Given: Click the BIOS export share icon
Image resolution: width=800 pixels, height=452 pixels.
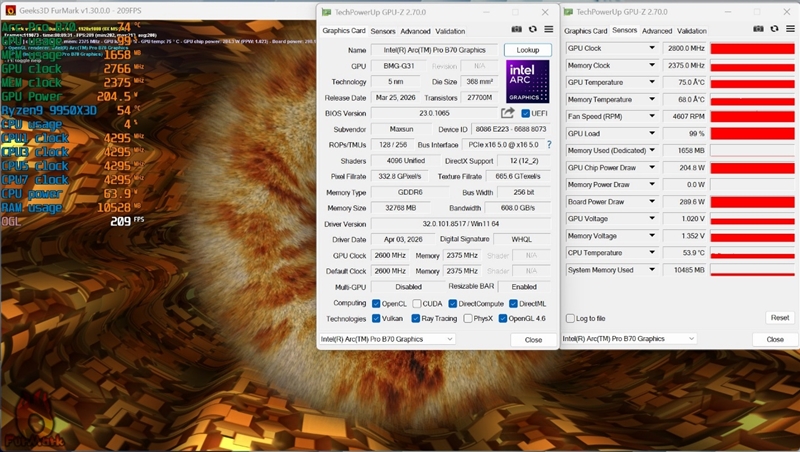Looking at the screenshot, I should [x=508, y=113].
